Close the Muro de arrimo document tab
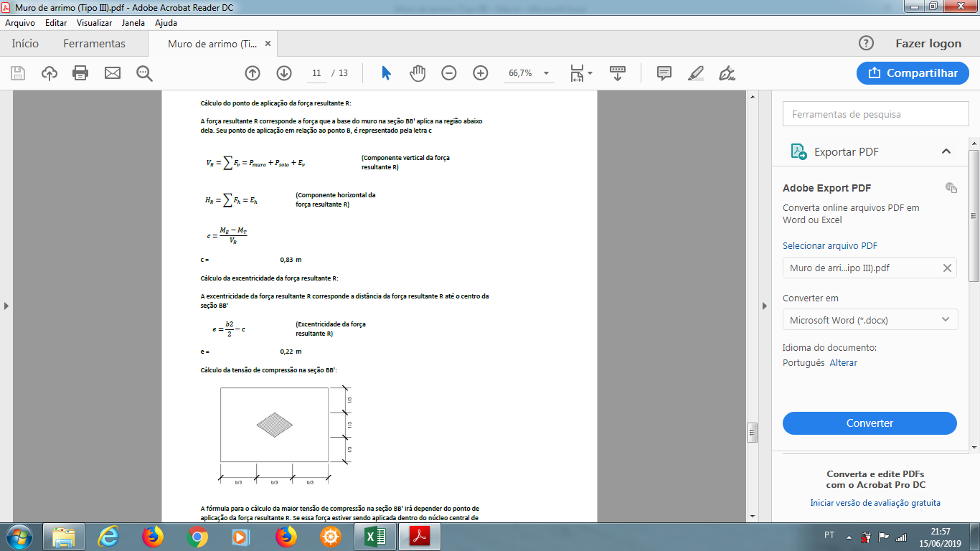This screenshot has width=980, height=551. point(268,44)
